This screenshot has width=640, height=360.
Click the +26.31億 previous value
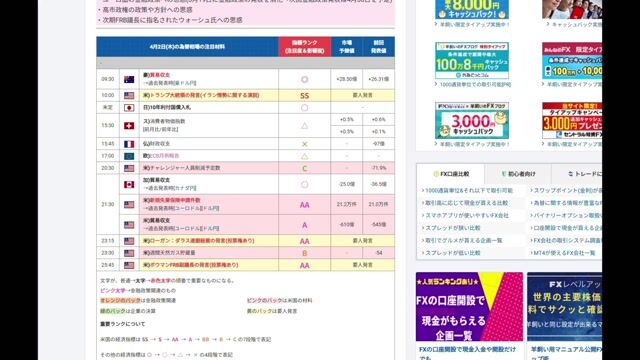379,79
